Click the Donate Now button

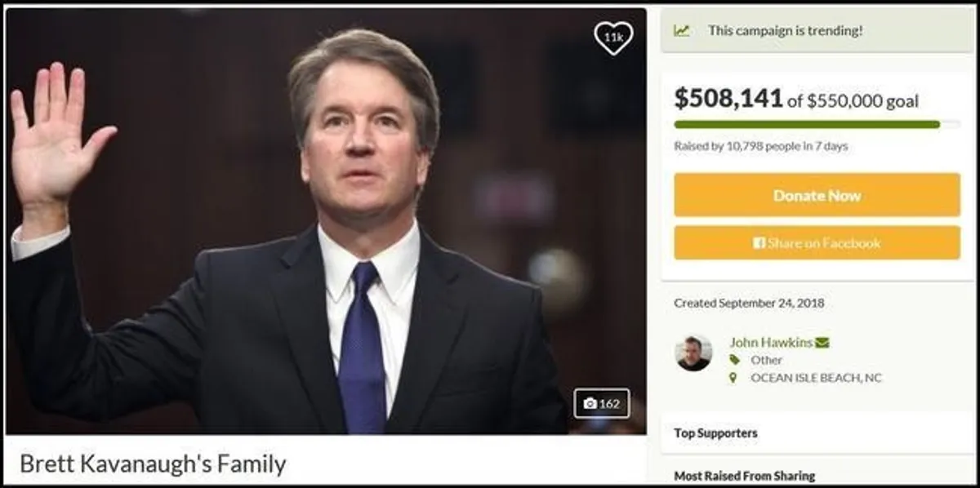[817, 195]
